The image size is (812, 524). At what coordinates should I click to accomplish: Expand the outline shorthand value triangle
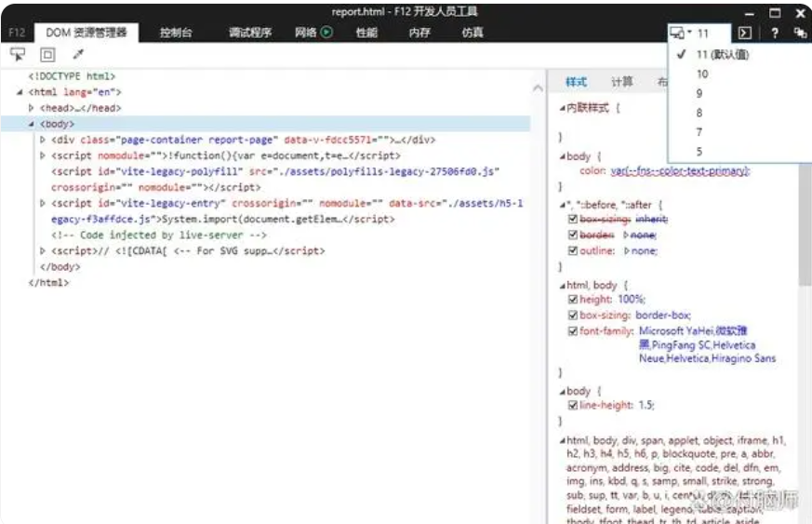(x=627, y=251)
